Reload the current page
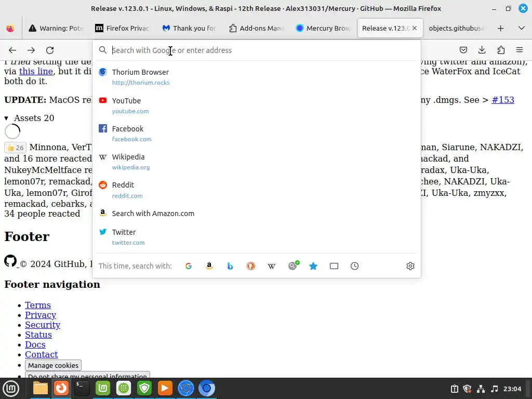Screen dimensions: 532x399 coord(50,50)
